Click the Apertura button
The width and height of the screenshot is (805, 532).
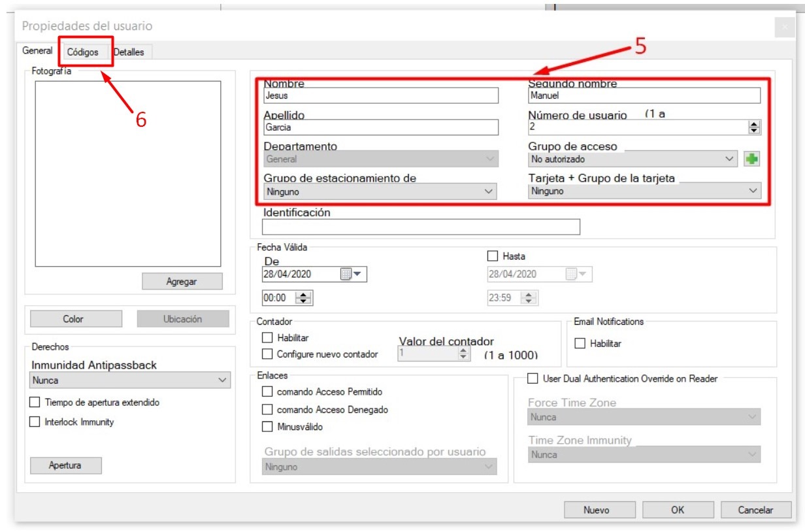coord(65,466)
